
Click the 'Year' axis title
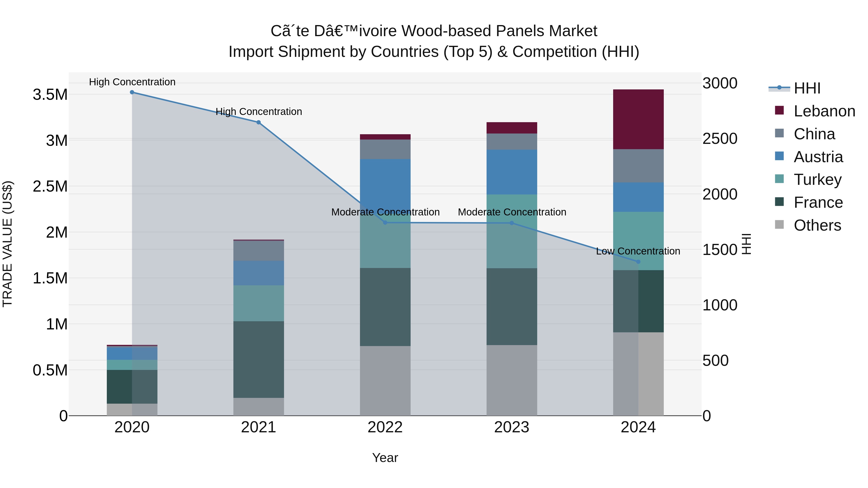385,458
